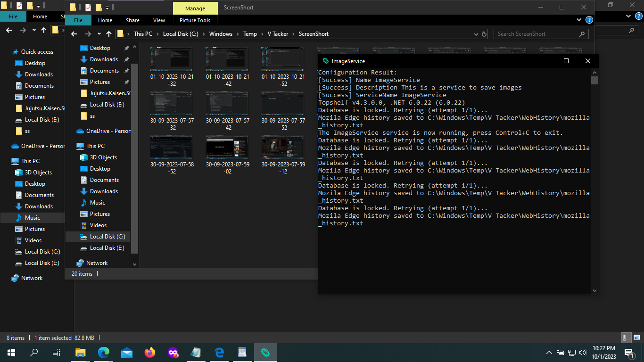Select Quick access in the background Explorer window
The image size is (644, 362).
pos(37,52)
